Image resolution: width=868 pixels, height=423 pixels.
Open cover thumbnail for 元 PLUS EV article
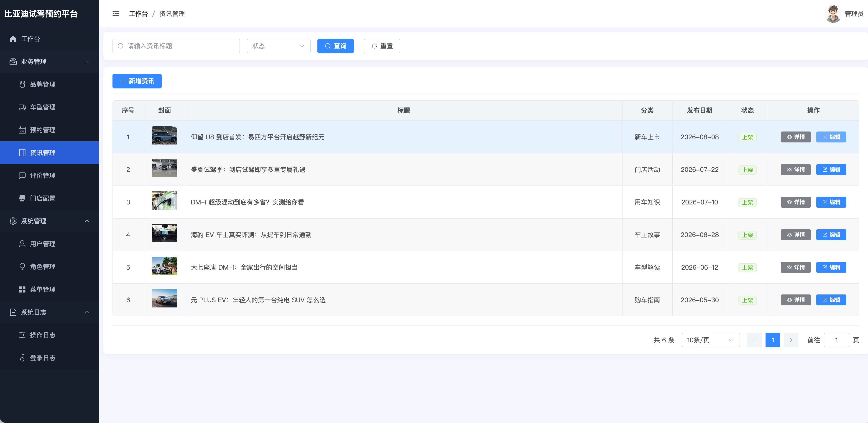pos(164,298)
